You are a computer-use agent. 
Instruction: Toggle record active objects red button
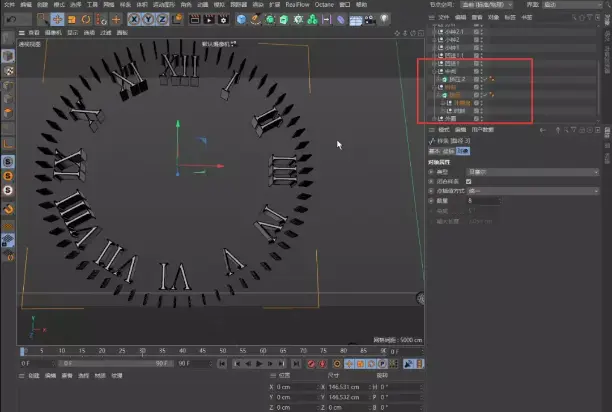click(x=311, y=364)
